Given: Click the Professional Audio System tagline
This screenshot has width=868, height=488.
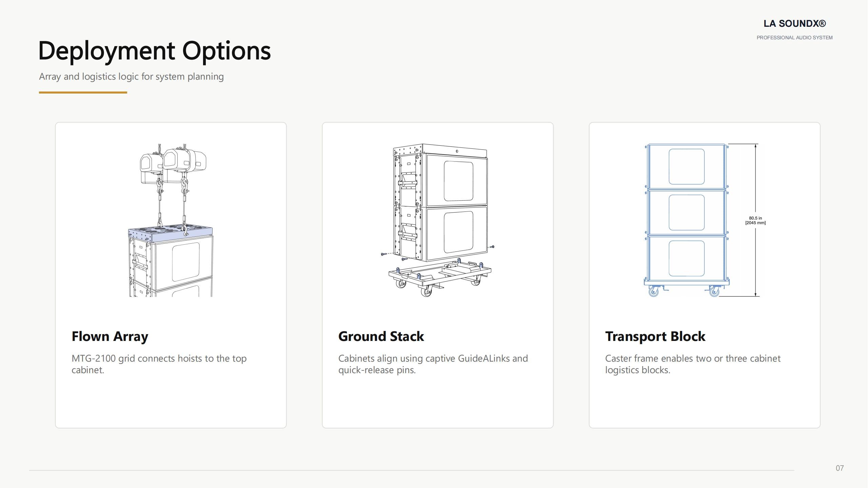Looking at the screenshot, I should (x=794, y=38).
